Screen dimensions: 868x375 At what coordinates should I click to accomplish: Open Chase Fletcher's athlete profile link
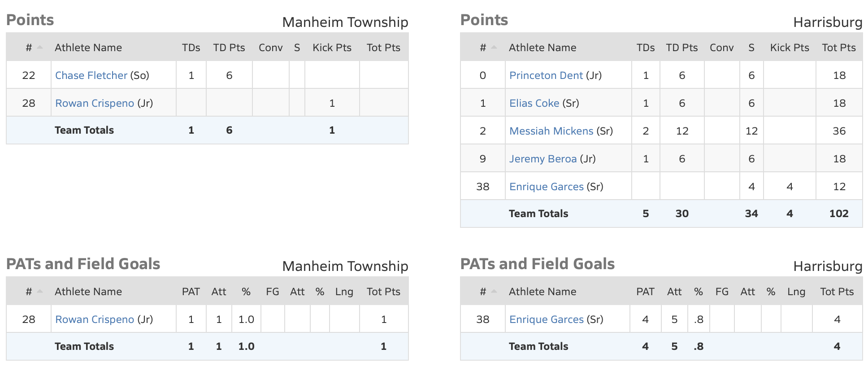pyautogui.click(x=91, y=75)
